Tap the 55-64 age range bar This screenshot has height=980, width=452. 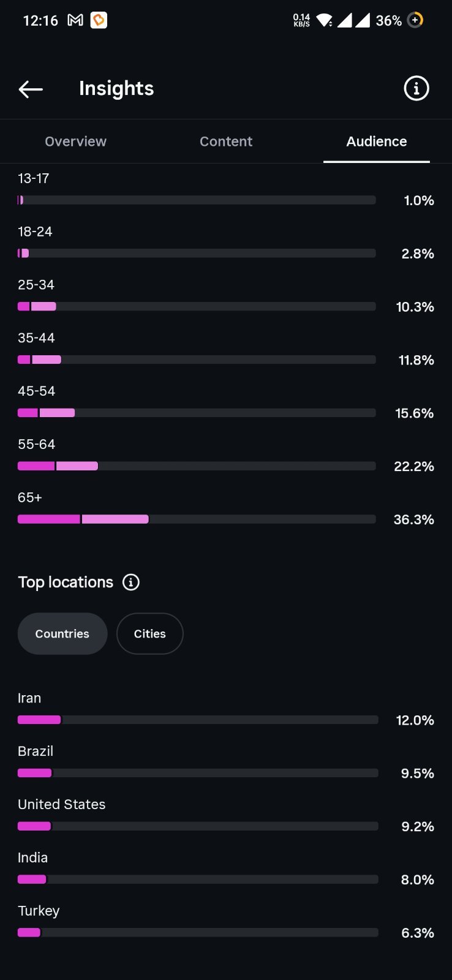[197, 466]
